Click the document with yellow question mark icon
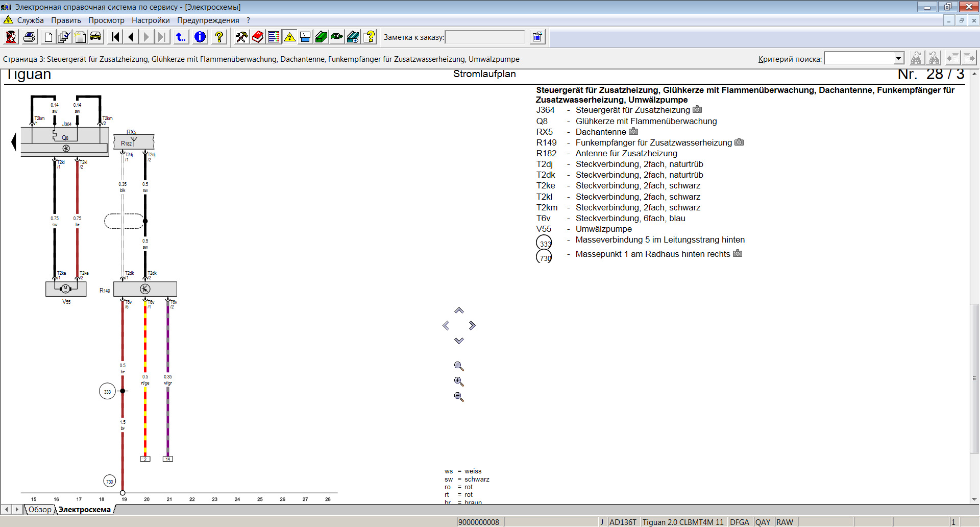The image size is (980, 527). point(369,37)
